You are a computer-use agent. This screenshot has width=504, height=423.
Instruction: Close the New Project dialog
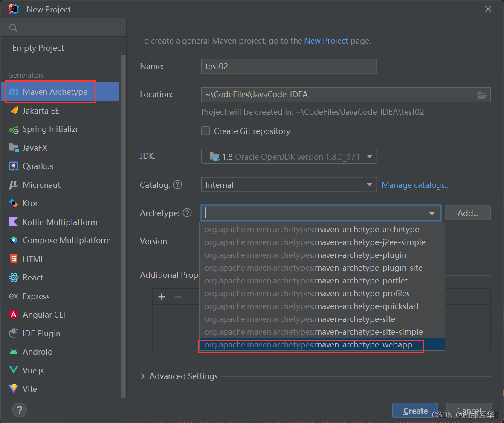488,9
